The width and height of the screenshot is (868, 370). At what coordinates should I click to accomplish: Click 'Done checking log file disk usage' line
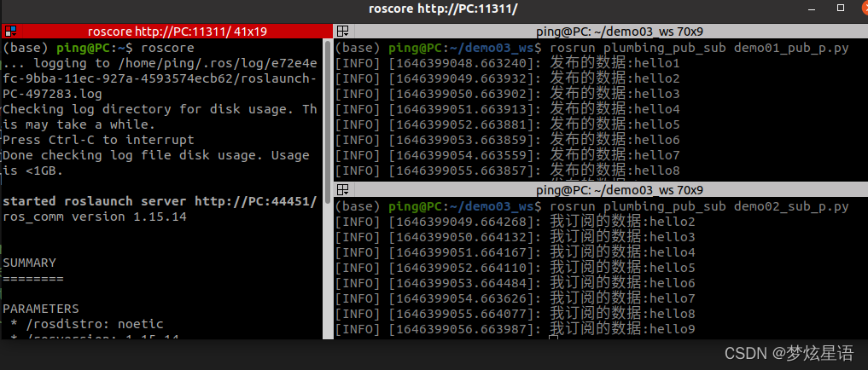coord(156,155)
